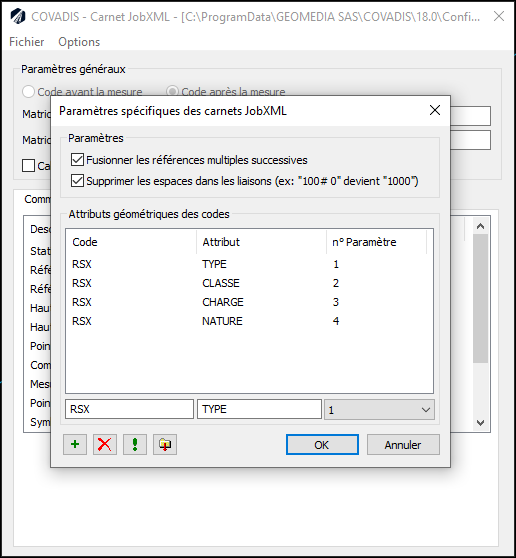The image size is (516, 558).
Task: Close the COVADIS Carnet JobXML window
Action: (x=499, y=16)
